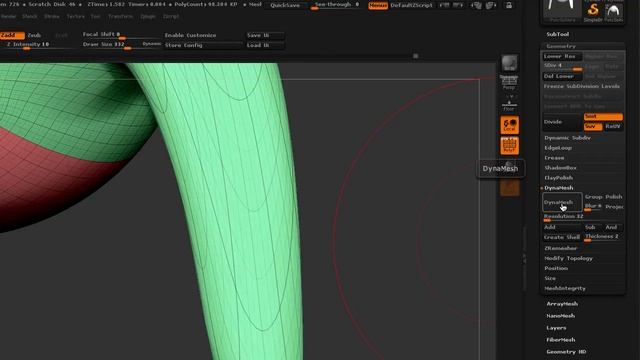Click the BPR render sphere icon

509,63
